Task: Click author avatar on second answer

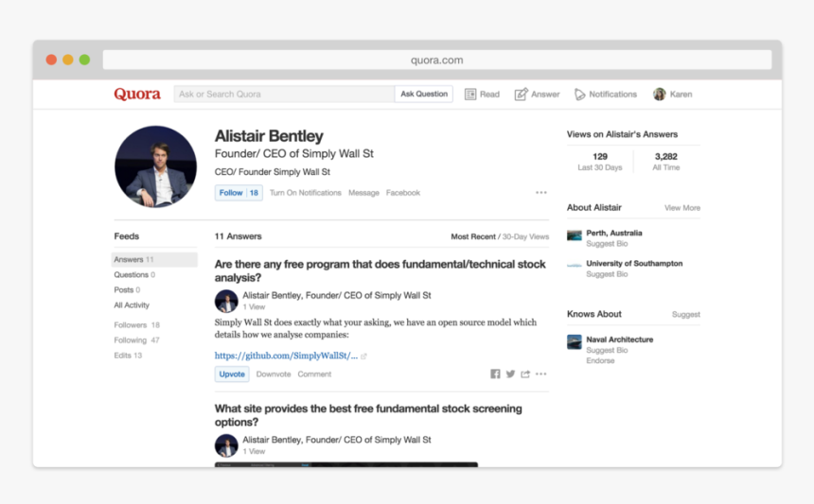Action: tap(226, 445)
